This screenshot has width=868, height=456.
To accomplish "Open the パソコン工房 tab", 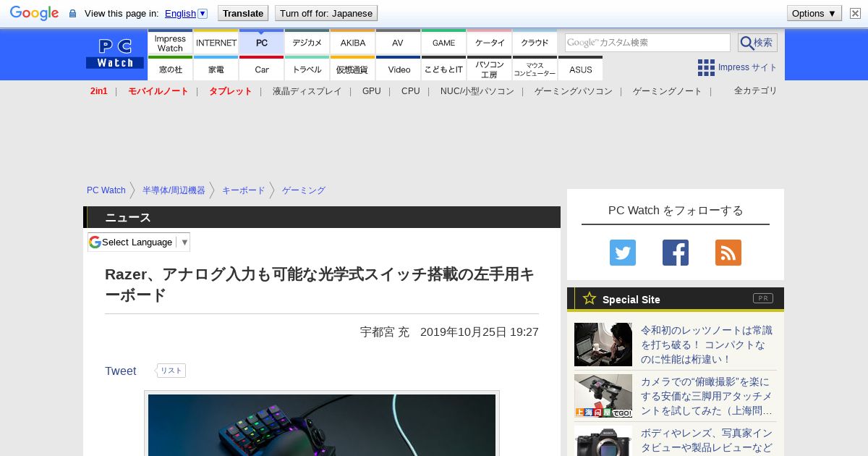I will [490, 69].
